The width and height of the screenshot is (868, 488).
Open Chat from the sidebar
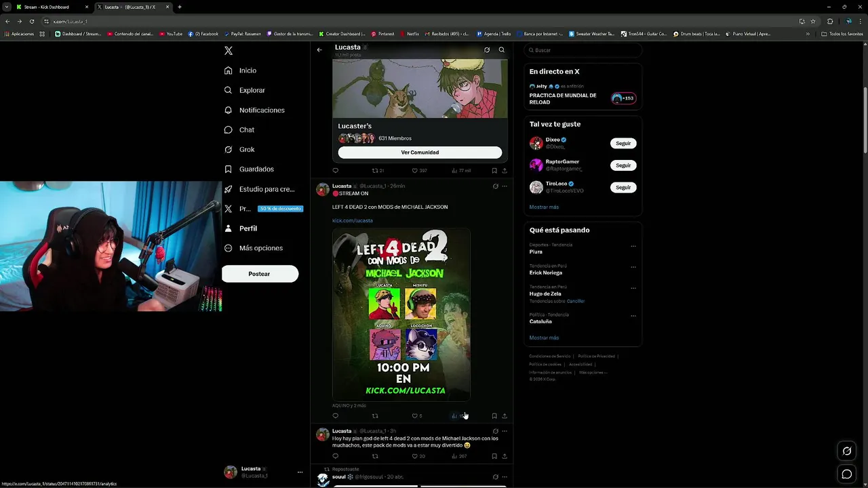[x=239, y=129]
